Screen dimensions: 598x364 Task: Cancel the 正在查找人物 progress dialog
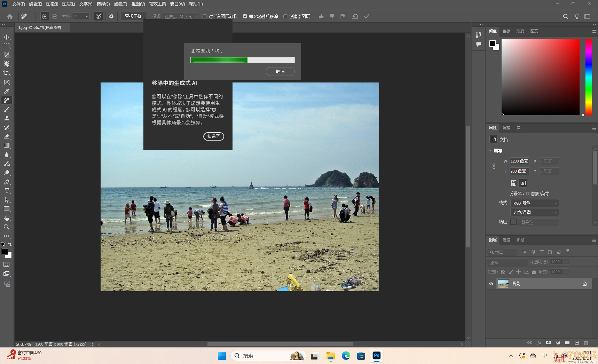coord(280,71)
